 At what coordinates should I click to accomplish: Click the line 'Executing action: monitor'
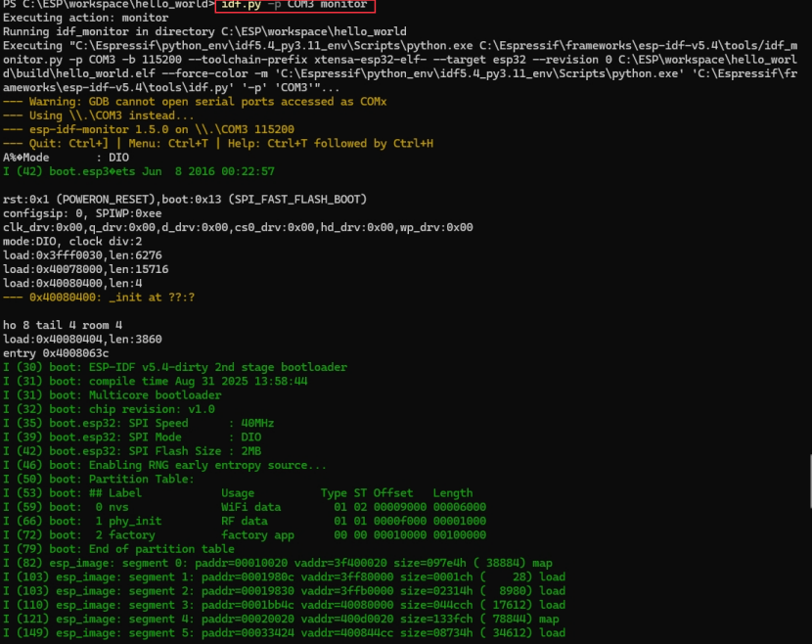click(85, 18)
